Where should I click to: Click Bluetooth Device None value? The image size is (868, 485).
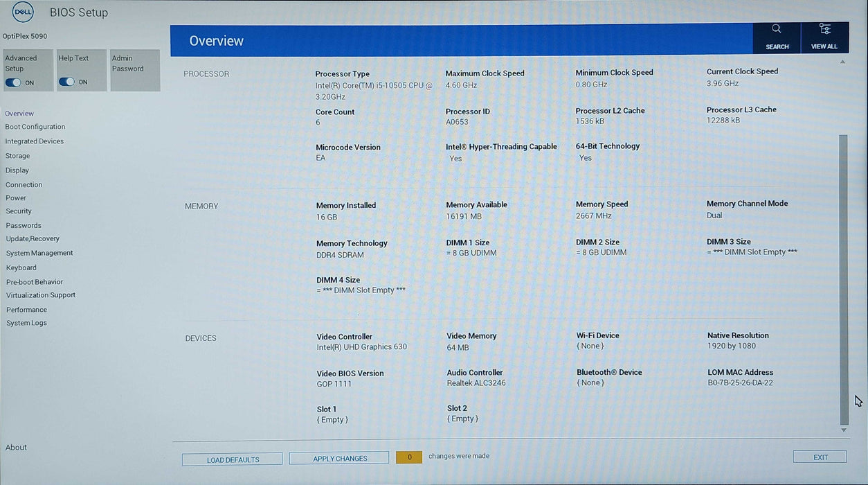pyautogui.click(x=590, y=383)
